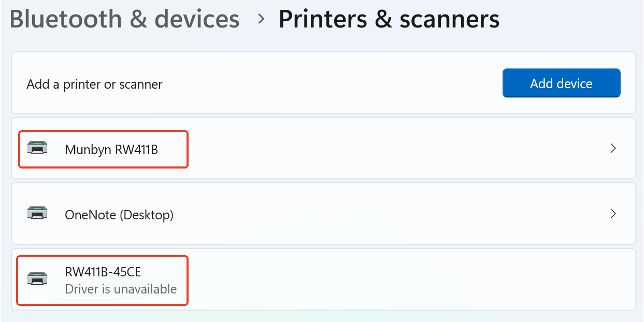
Task: Click the OneNote (Desktop) printer icon
Action: pos(37,213)
